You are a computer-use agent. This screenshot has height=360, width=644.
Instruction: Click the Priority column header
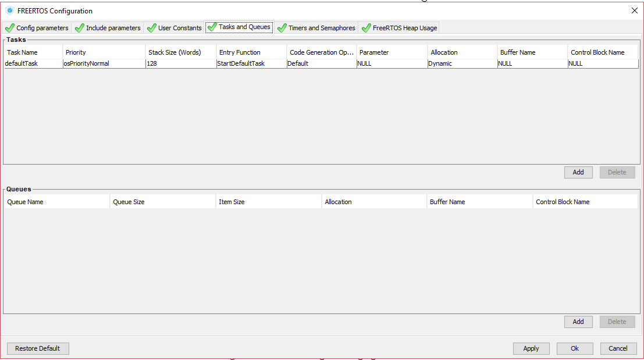[104, 52]
